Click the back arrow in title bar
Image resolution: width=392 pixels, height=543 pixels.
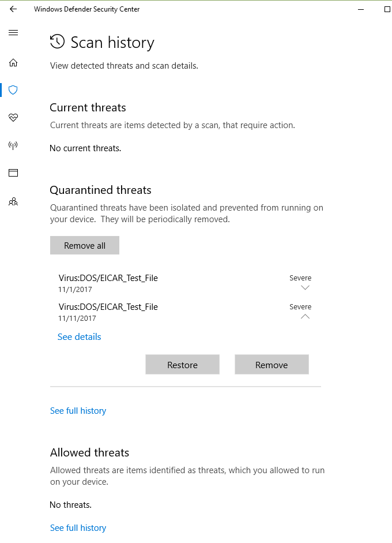(13, 9)
